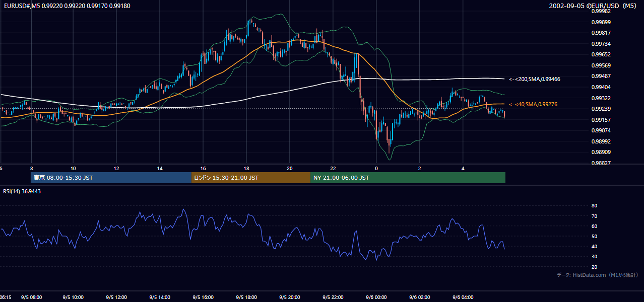The image size is (644, 302).
Task: Select the 0.99157 price level label
Action: pos(601,120)
